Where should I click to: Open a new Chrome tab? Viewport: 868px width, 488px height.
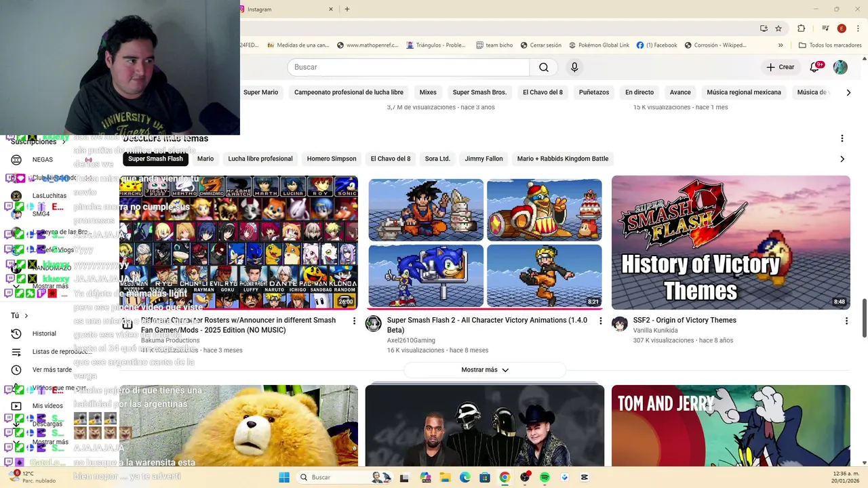(347, 9)
